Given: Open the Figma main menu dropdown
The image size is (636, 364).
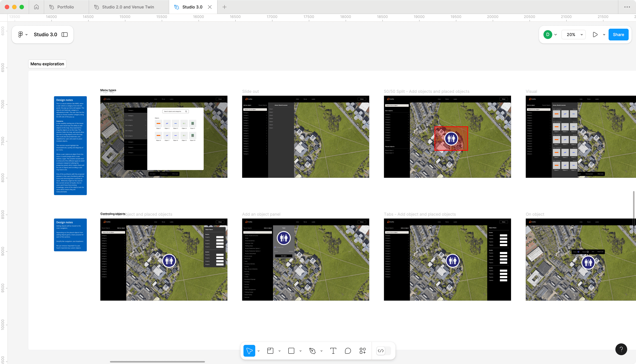Looking at the screenshot, I should [22, 35].
